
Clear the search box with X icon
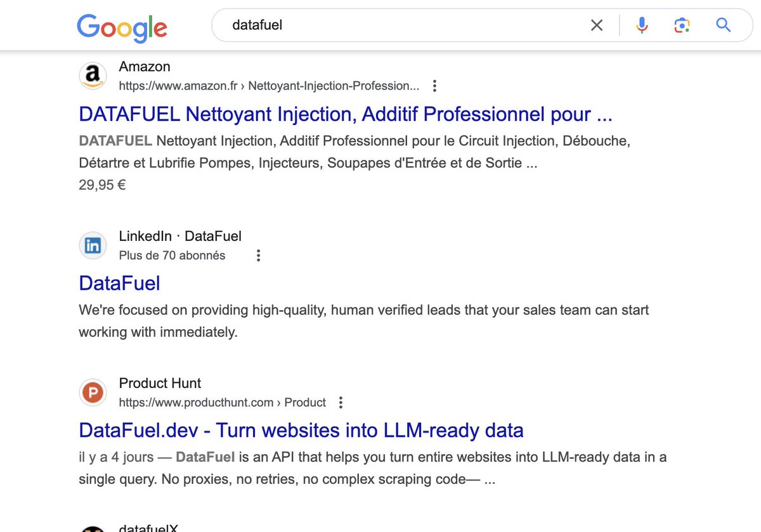click(x=597, y=25)
